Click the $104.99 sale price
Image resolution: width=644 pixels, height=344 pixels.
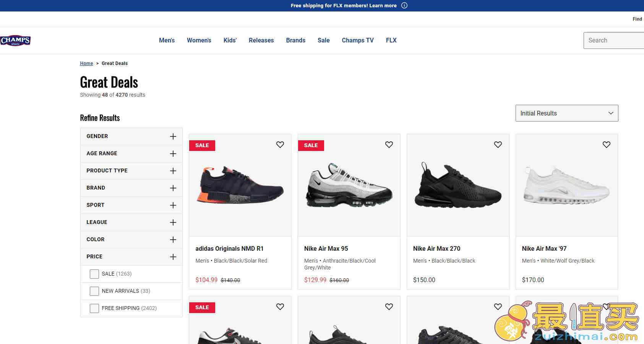(206, 280)
